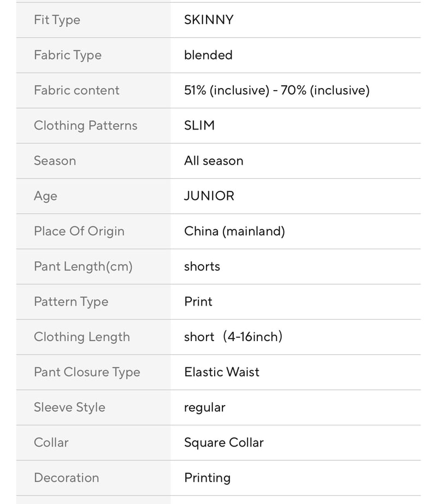Click the All season value
Viewport: 437px width, 504px height.
pos(214,161)
